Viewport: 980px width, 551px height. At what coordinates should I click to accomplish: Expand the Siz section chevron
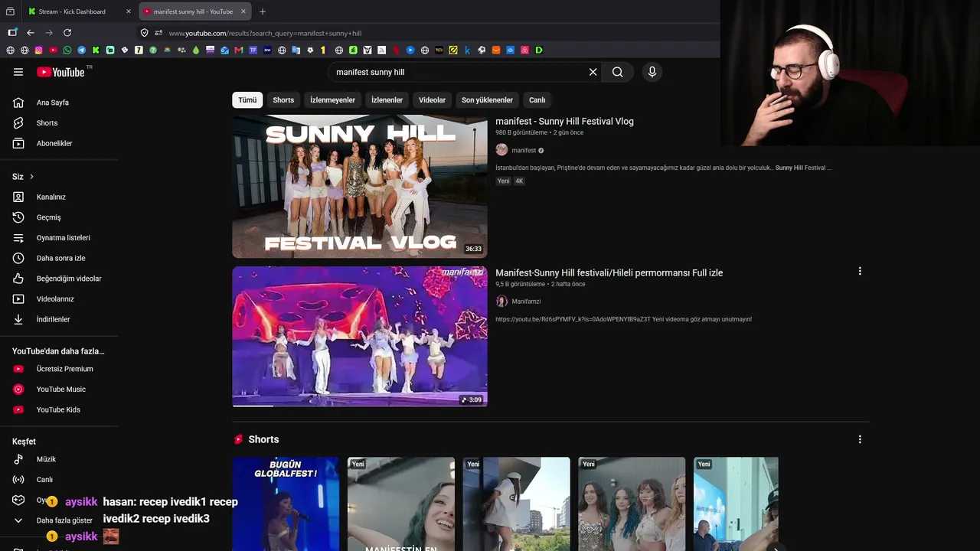[x=31, y=177]
